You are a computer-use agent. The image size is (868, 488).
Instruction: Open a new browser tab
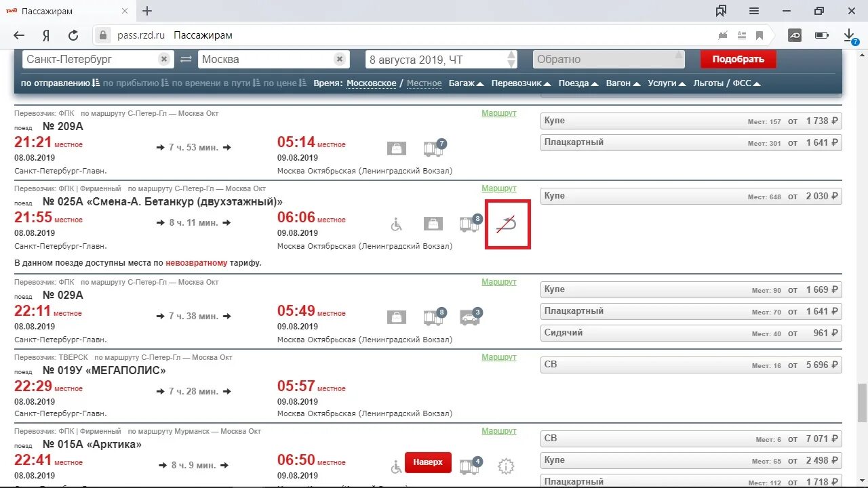(x=147, y=11)
